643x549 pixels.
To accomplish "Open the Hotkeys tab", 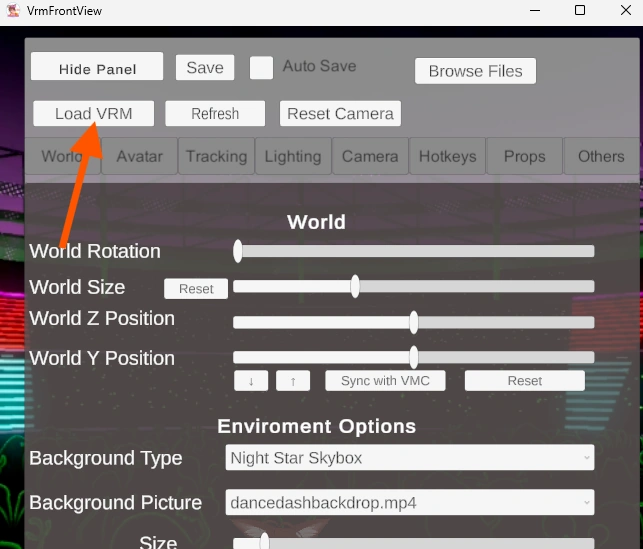I will pyautogui.click(x=447, y=156).
